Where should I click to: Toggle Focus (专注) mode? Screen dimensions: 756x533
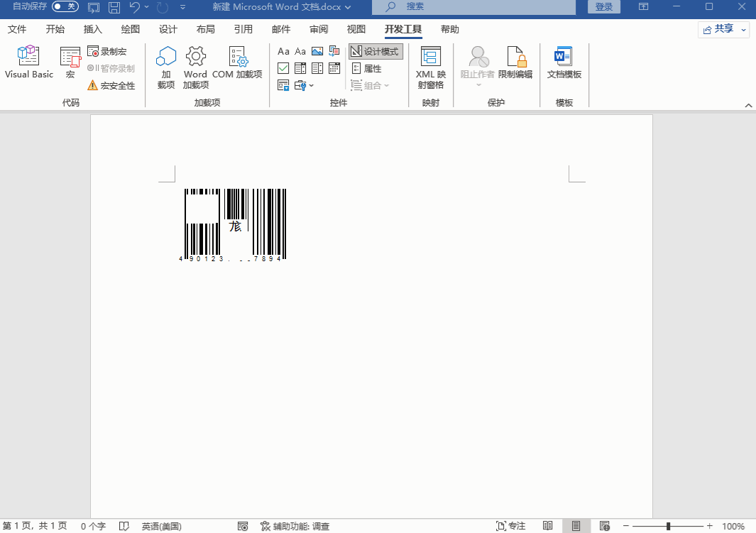click(x=510, y=526)
